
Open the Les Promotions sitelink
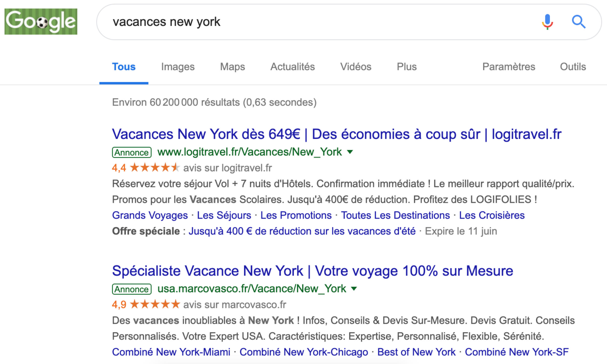point(296,215)
